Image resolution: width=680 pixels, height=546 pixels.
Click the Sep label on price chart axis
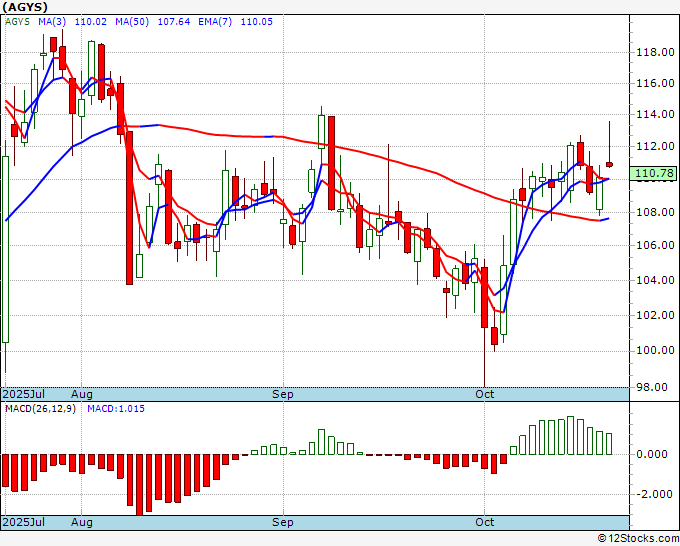(x=283, y=395)
